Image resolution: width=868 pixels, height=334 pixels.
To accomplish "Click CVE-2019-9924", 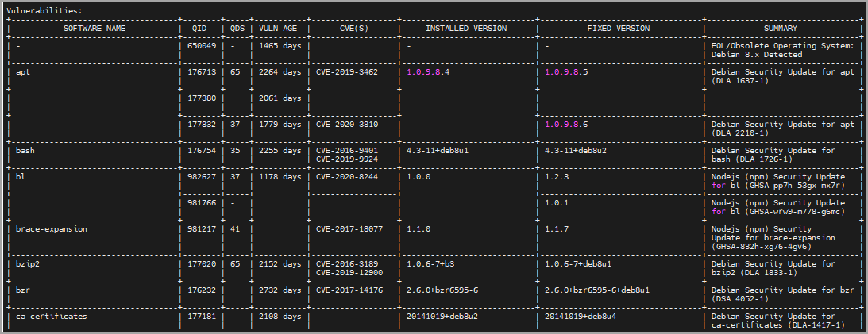I will coord(347,159).
